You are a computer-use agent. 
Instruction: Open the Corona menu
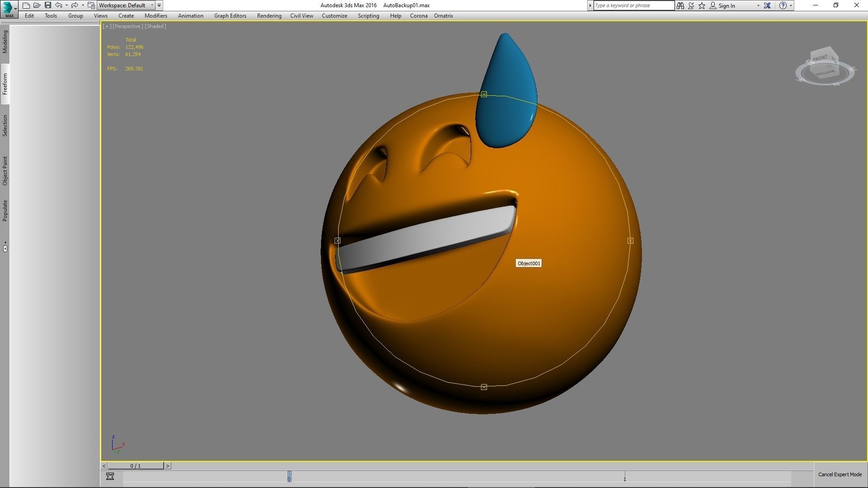(x=419, y=16)
